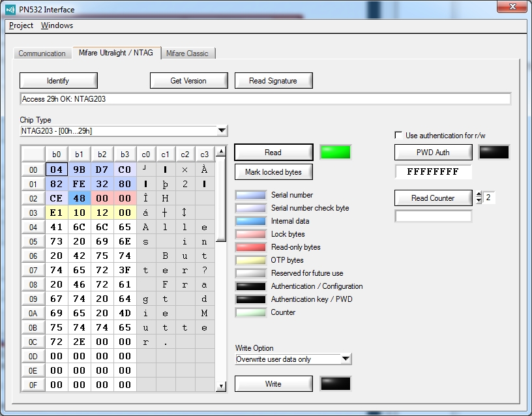Click internal data cell 48 in row 02

pos(80,198)
